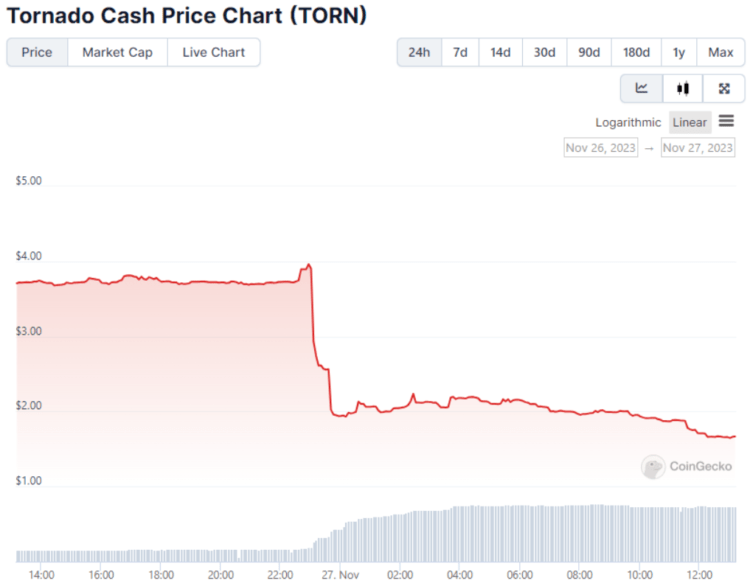Viewport: 750px width, 586px height.
Task: Select the 24h time range
Action: [419, 52]
